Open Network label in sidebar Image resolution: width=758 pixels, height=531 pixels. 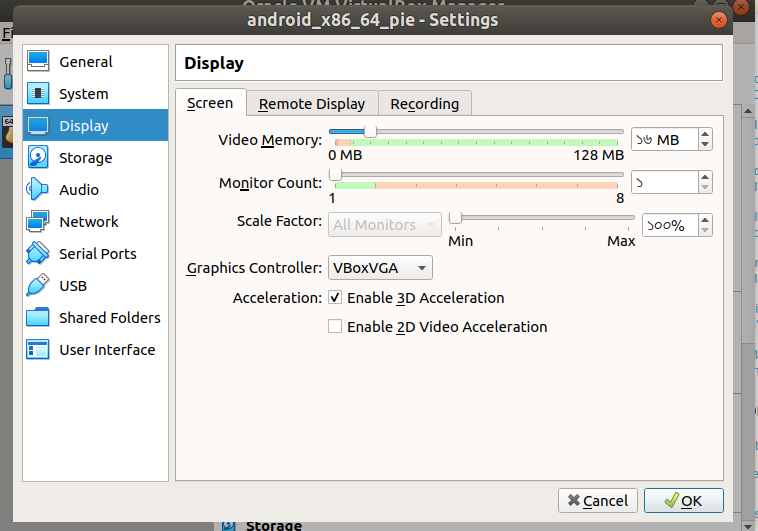89,221
